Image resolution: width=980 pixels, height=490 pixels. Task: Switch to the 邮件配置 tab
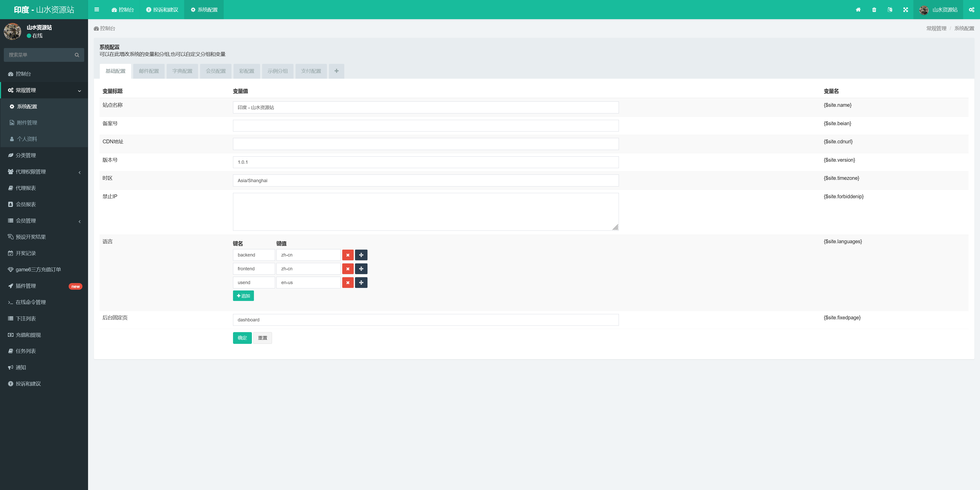click(149, 71)
